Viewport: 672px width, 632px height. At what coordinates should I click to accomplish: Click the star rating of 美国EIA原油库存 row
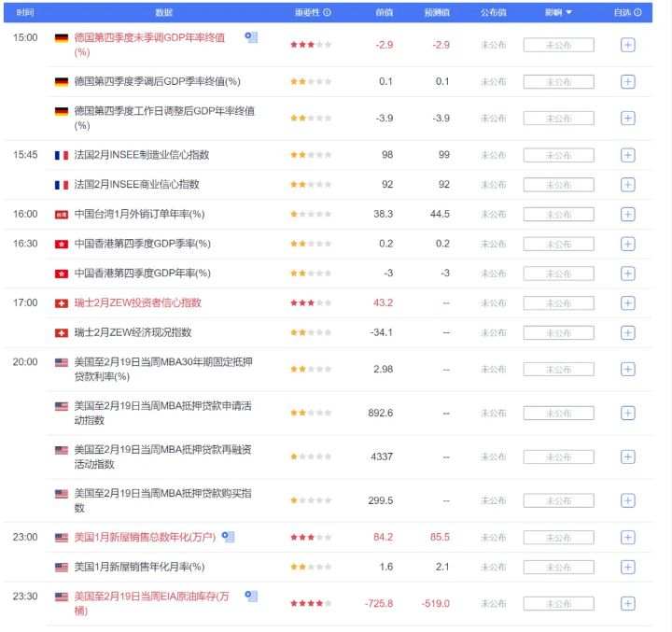click(311, 603)
